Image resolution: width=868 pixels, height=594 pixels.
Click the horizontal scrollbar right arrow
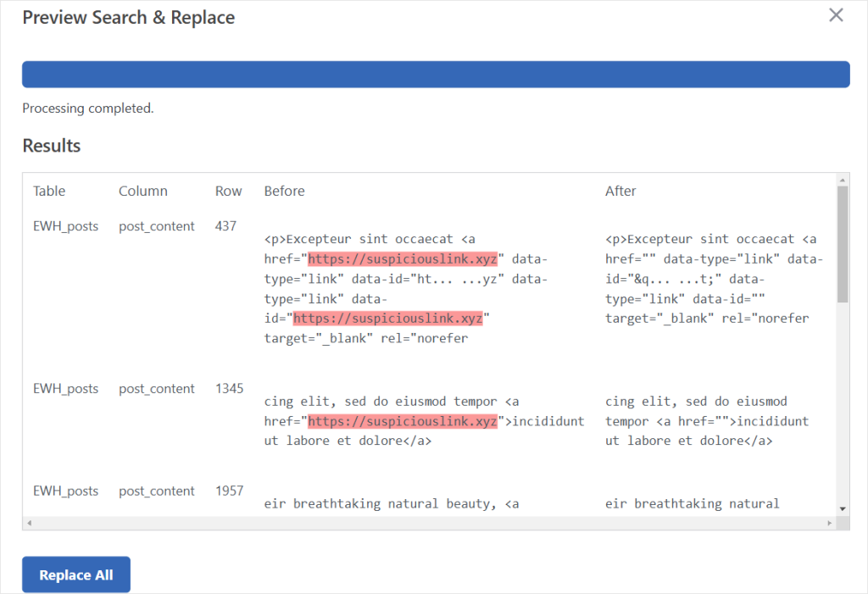pyautogui.click(x=829, y=523)
